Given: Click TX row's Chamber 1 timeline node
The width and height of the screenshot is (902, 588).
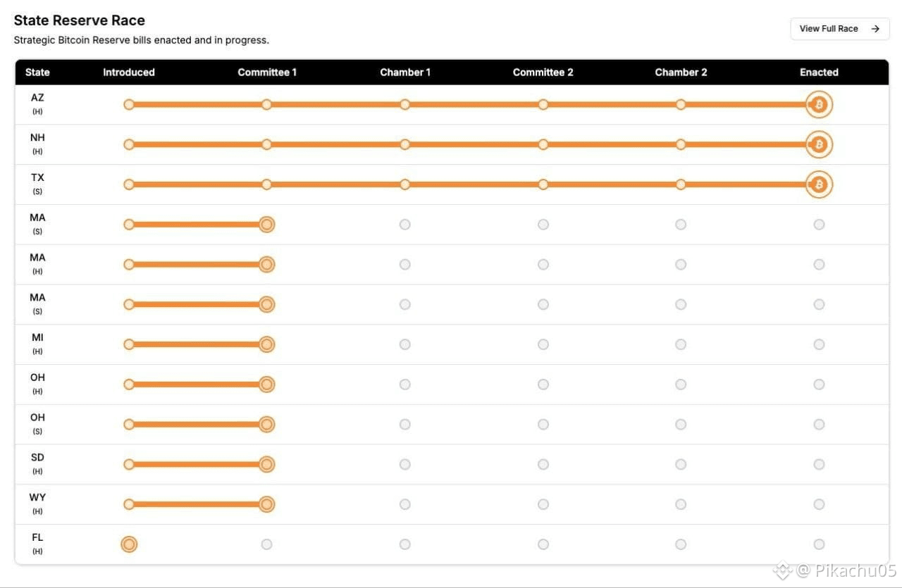Looking at the screenshot, I should [x=404, y=184].
